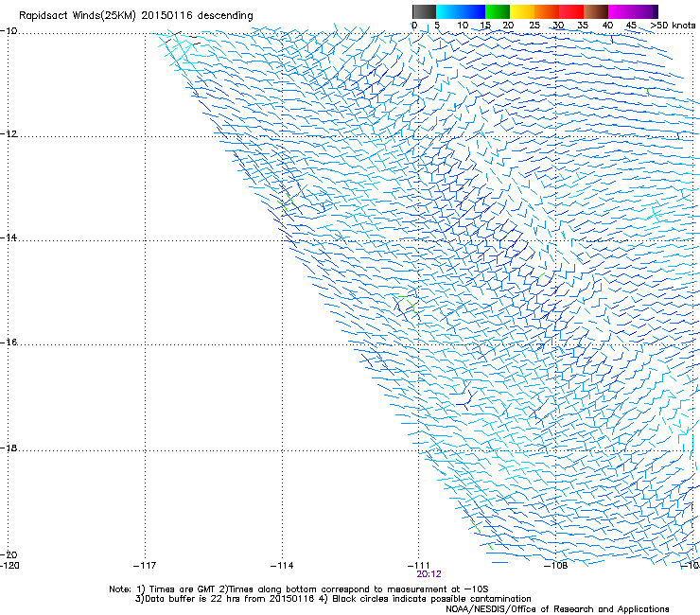Click the '5' label under the color bar
700x615 pixels.
(x=437, y=26)
